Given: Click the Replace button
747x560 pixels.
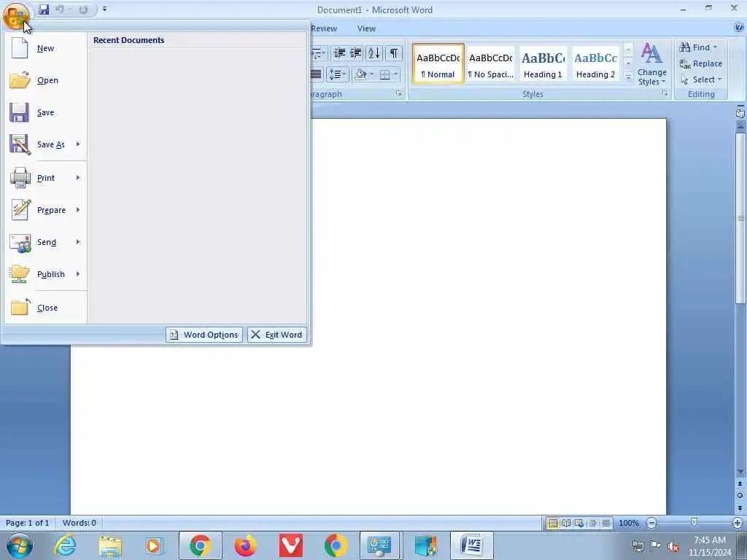Looking at the screenshot, I should [x=700, y=63].
